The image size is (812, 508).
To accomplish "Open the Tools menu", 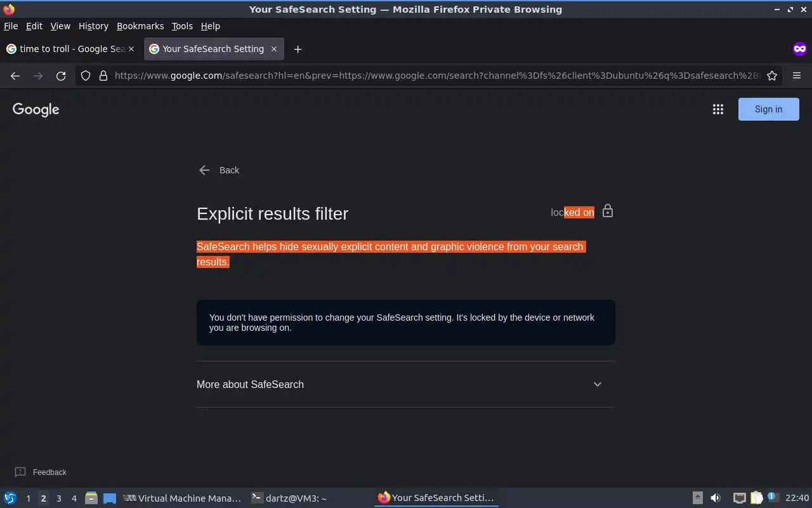I will point(182,26).
